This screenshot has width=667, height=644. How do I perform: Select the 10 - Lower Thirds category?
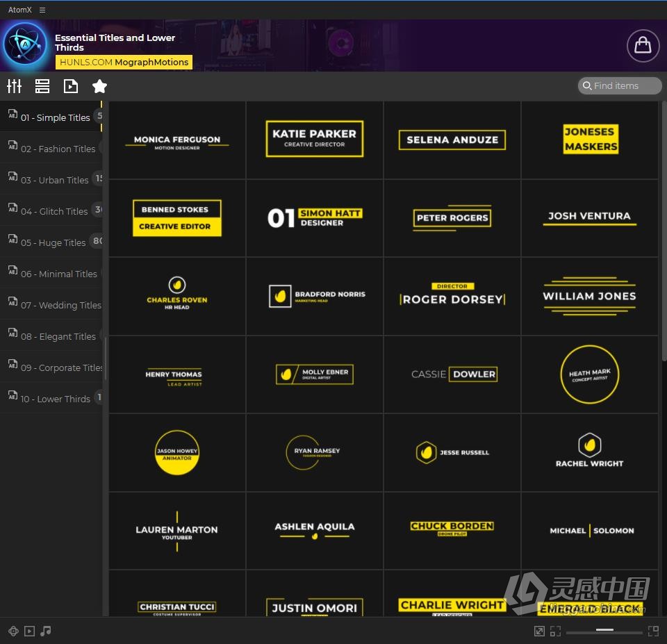[x=51, y=399]
